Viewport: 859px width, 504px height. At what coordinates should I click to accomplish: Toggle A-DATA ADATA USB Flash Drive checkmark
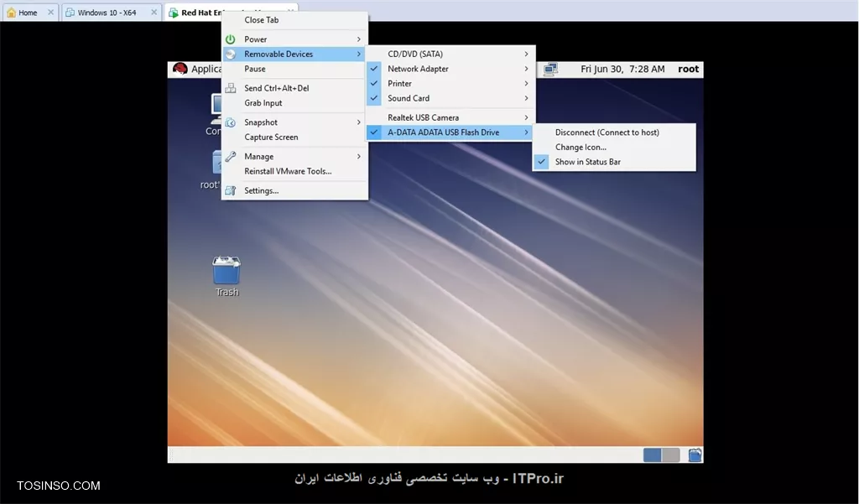point(374,132)
